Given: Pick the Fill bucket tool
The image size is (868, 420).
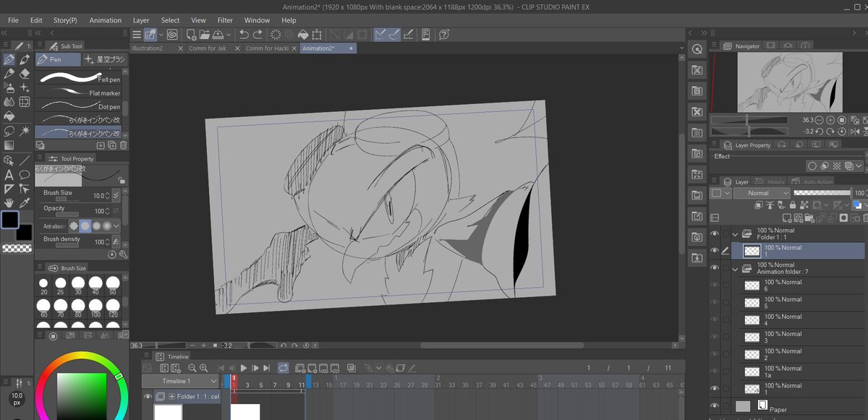Looking at the screenshot, I should 9,116.
